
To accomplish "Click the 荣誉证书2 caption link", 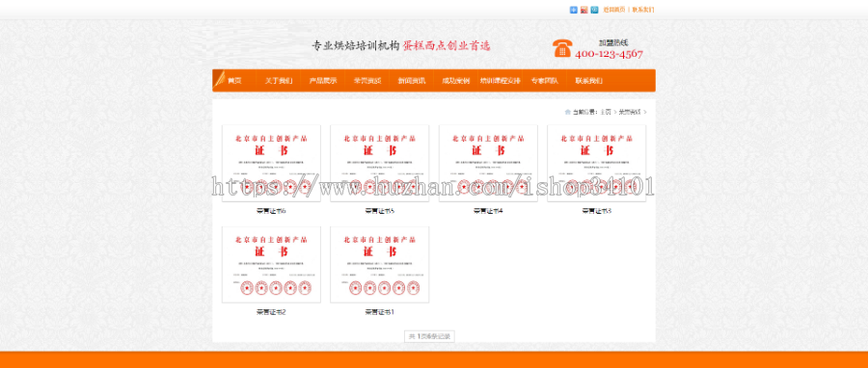I will click(x=271, y=312).
